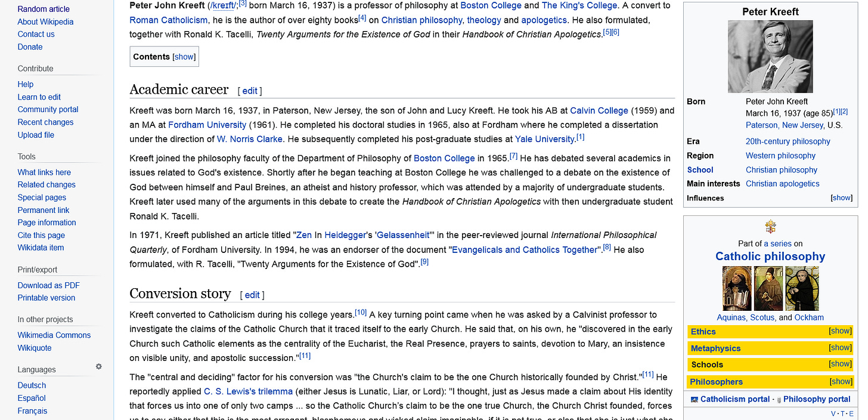The height and width of the screenshot is (420, 868).
Task: Open the Catholic philosophy series title
Action: [770, 257]
